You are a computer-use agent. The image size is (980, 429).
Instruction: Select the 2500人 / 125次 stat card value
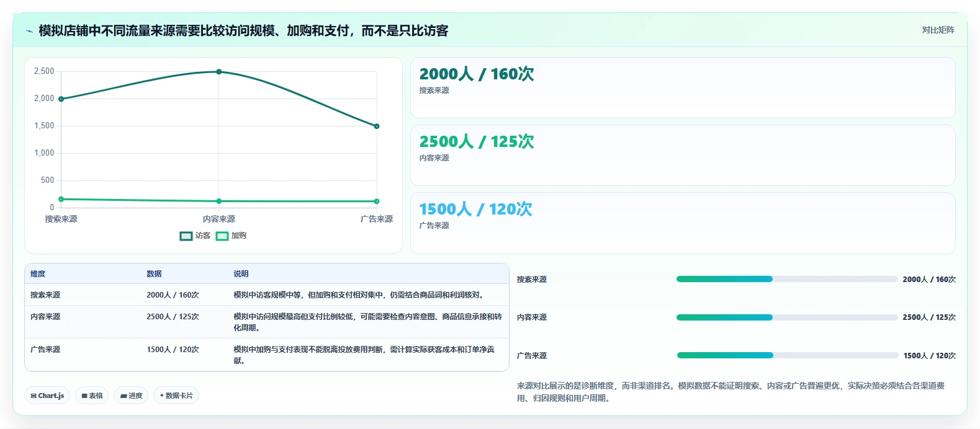tap(476, 141)
